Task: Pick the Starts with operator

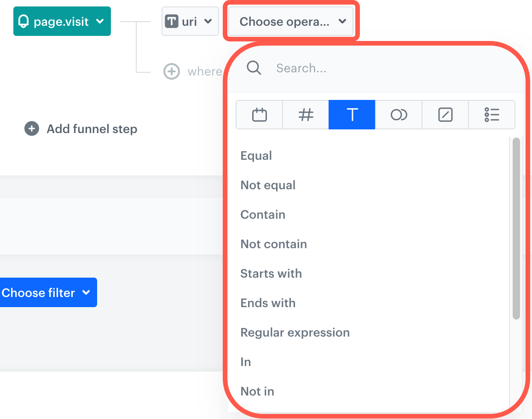Action: tap(271, 274)
